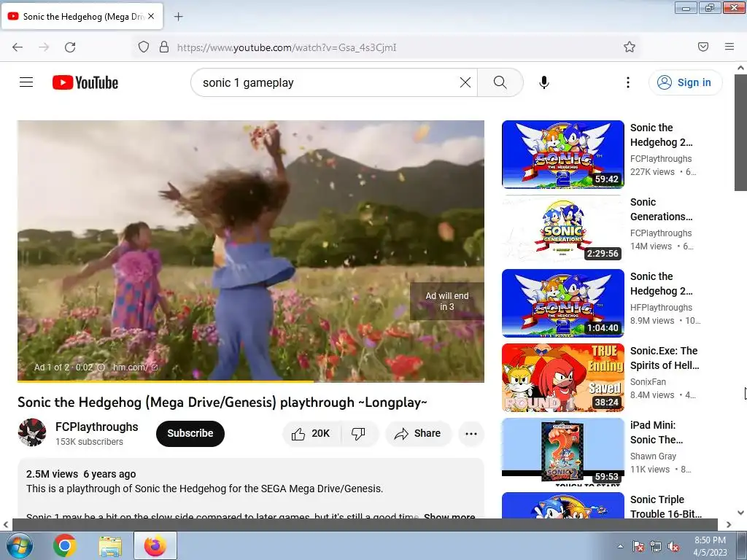
Task: Click the URL address bar
Action: pos(387,47)
